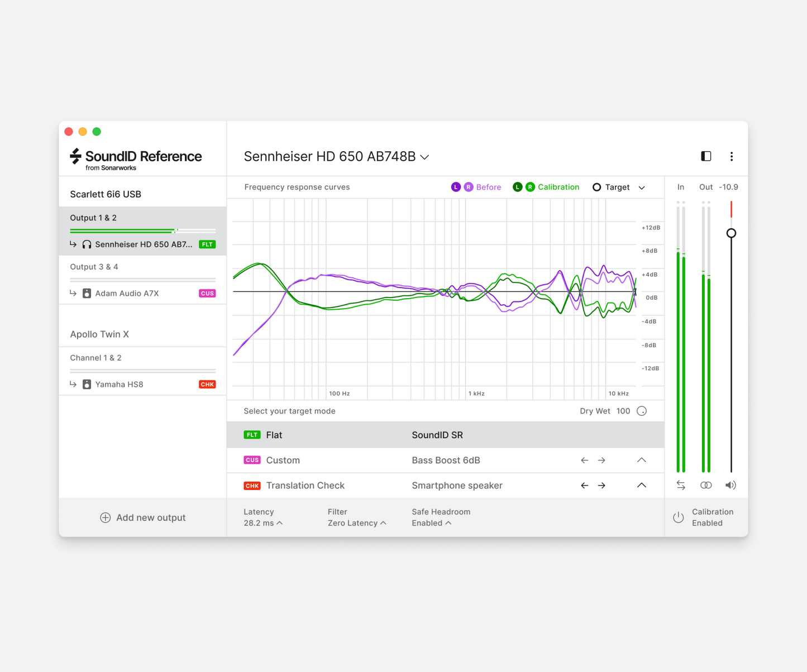
Task: Toggle the Before left channel L curve
Action: click(x=456, y=187)
